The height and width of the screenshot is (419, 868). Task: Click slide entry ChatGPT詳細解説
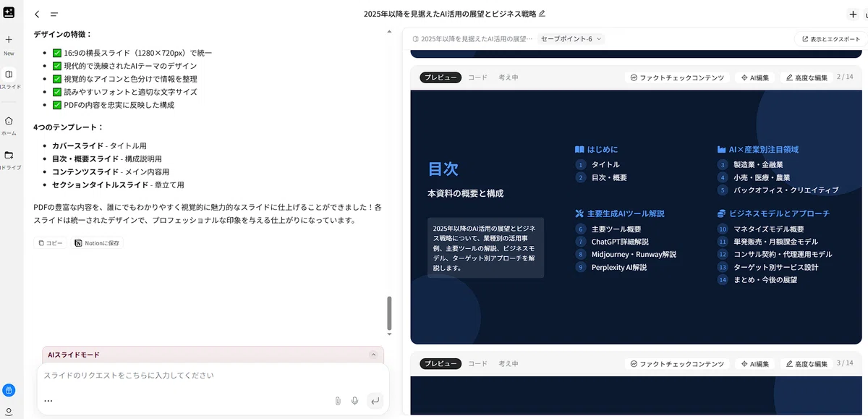[x=620, y=242]
